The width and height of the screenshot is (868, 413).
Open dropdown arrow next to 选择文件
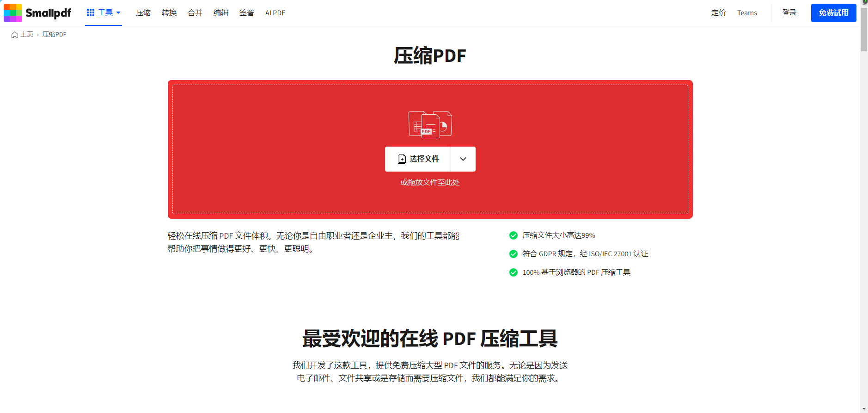[x=463, y=159]
